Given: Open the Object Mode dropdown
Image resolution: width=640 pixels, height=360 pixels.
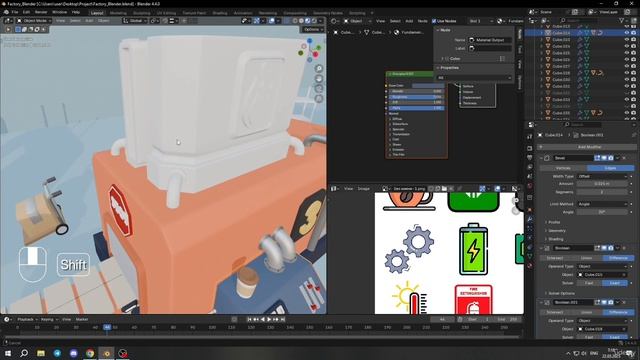Looking at the screenshot, I should pos(34,20).
